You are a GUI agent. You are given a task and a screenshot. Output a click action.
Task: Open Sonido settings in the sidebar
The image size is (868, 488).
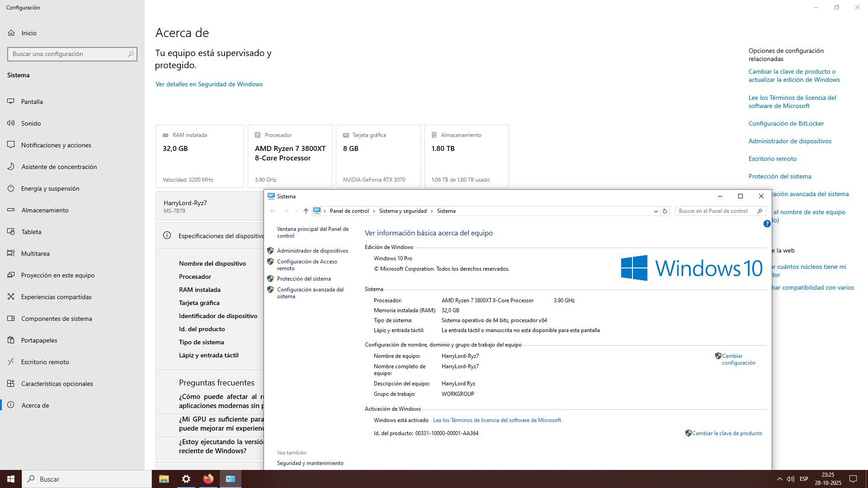[31, 123]
